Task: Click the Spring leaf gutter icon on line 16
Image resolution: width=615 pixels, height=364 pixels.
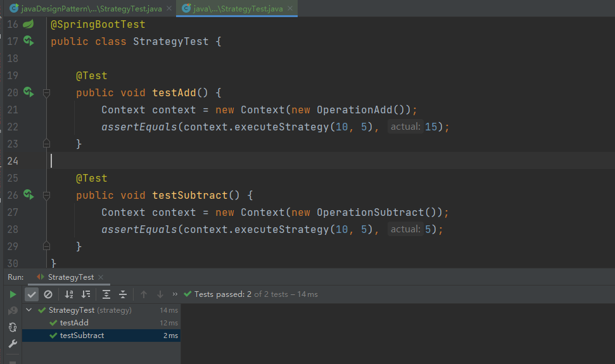Action: tap(29, 24)
